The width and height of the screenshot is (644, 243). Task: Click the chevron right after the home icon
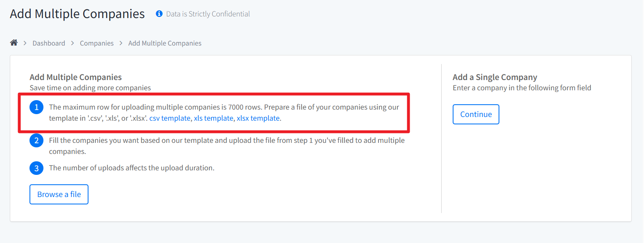[x=25, y=43]
